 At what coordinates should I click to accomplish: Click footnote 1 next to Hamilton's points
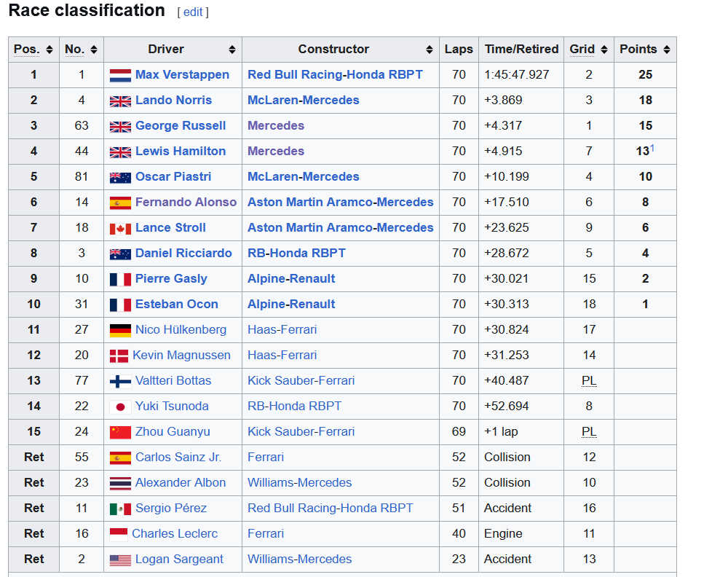point(652,148)
